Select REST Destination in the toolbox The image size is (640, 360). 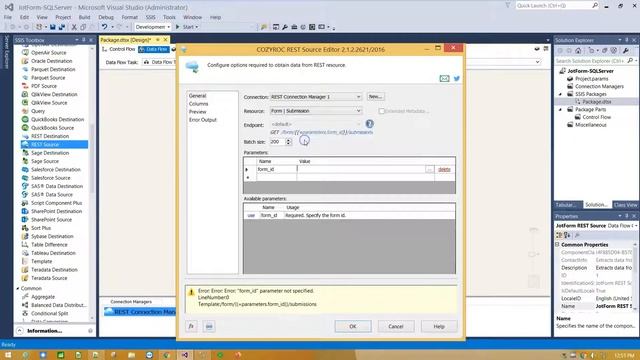[x=50, y=136]
